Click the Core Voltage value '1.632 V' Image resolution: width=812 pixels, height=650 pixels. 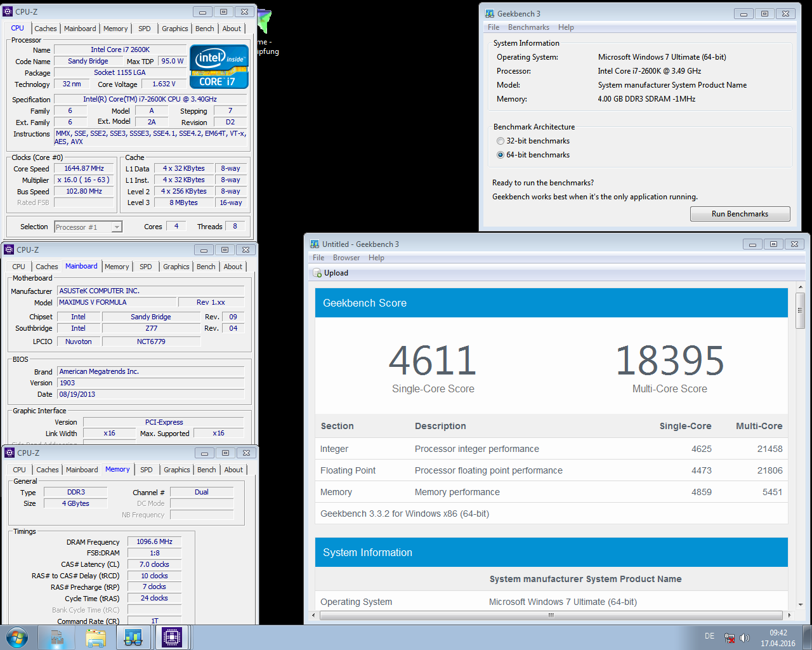pyautogui.click(x=164, y=84)
